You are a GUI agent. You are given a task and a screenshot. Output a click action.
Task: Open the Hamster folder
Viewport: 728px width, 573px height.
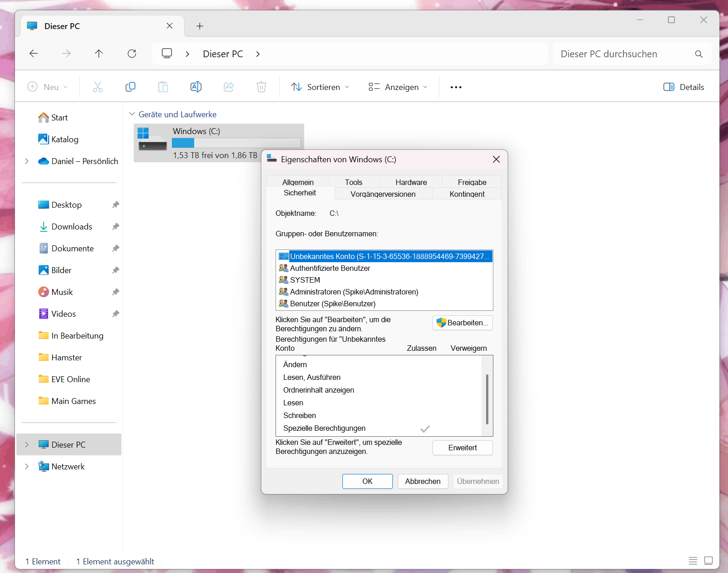(60, 358)
